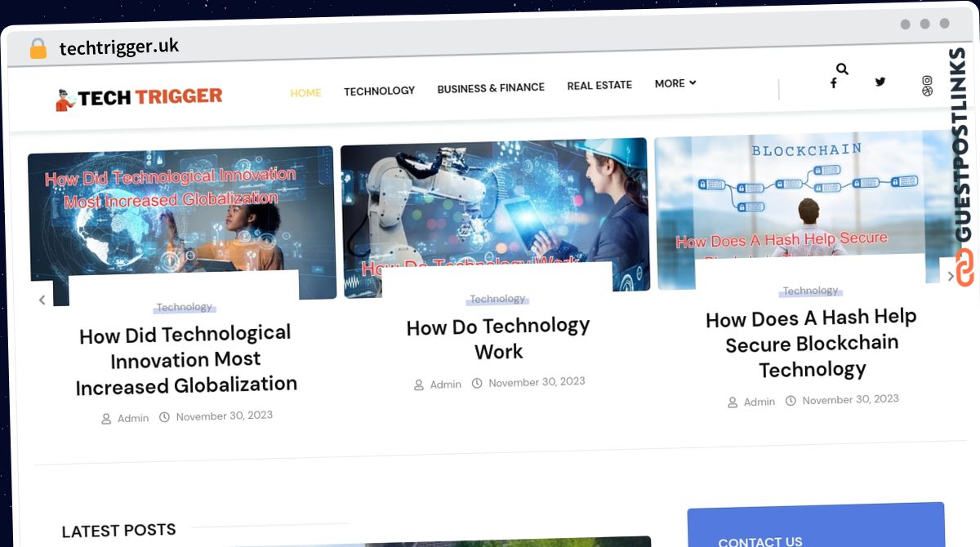Click the LATEST POSTS heading
This screenshot has width=980, height=547.
[118, 531]
